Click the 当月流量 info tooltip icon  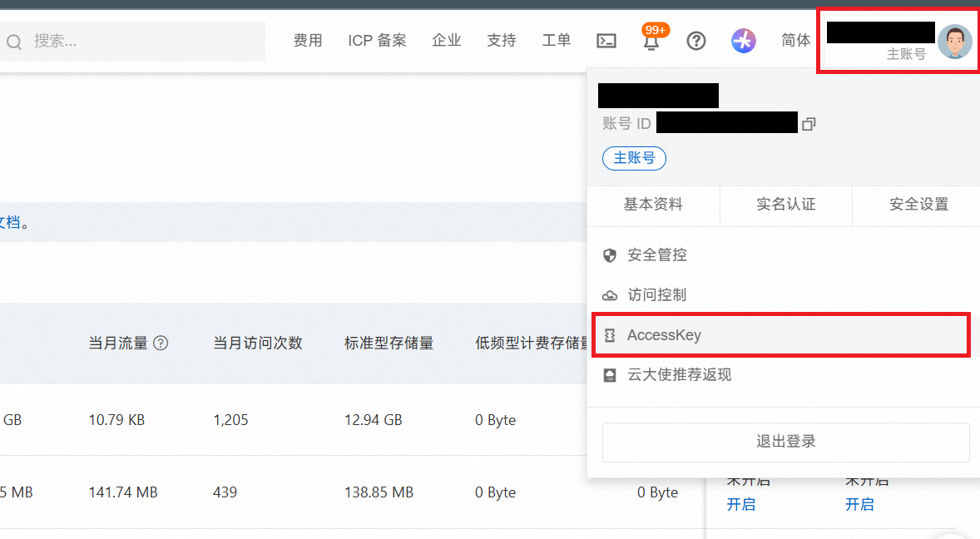point(161,343)
